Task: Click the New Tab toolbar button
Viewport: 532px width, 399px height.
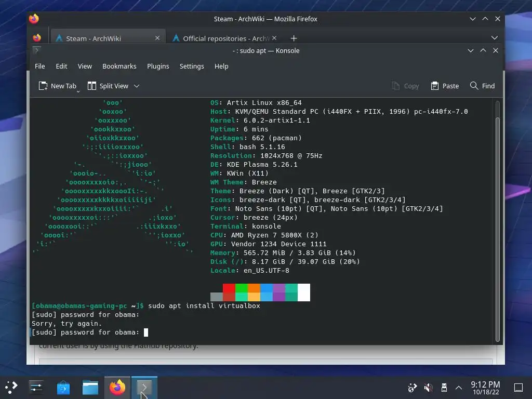Action: pos(57,86)
